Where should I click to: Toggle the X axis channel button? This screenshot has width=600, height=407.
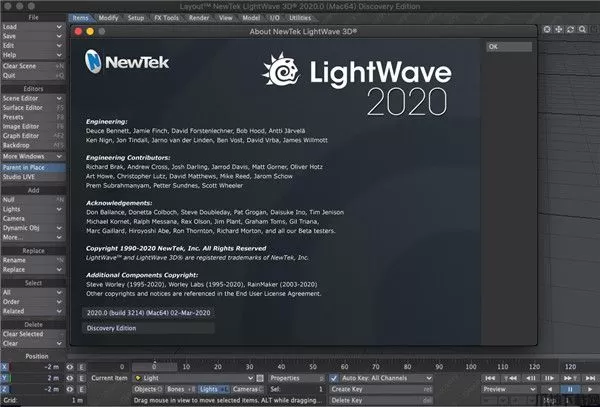coord(5,367)
